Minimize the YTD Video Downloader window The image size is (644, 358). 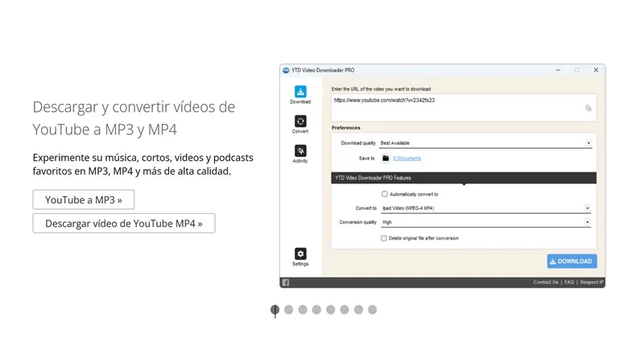point(558,70)
